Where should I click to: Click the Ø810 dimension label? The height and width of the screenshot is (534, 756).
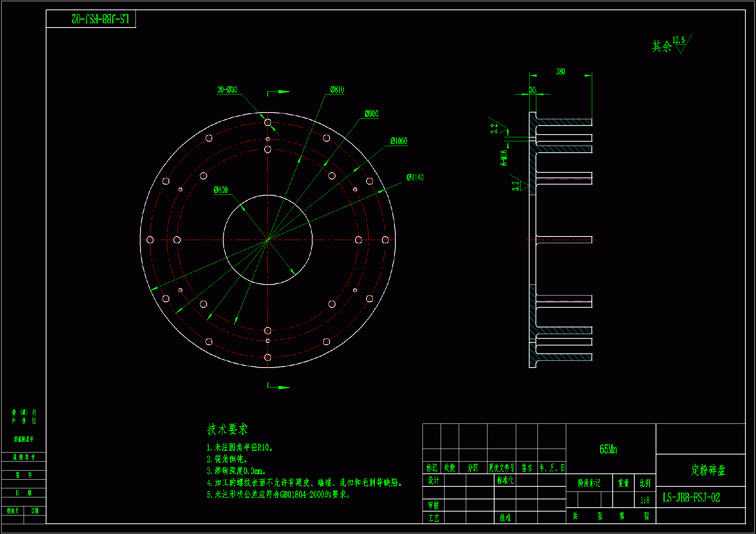point(337,90)
